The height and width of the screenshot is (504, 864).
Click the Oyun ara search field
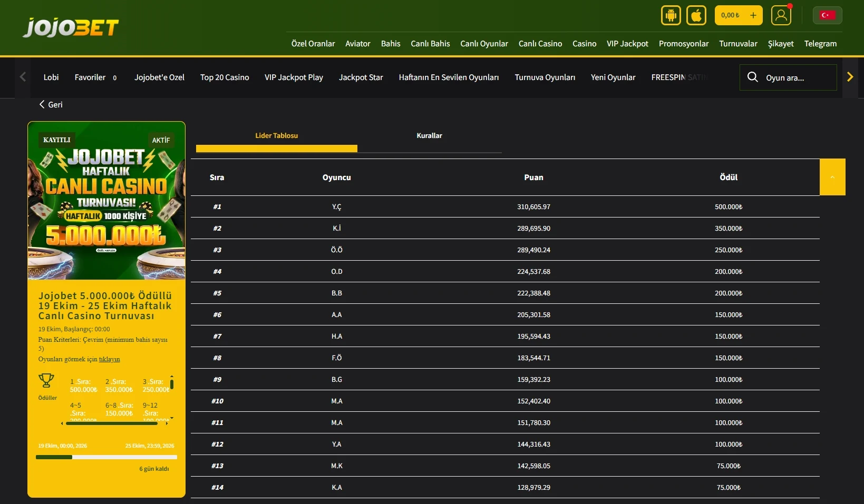click(788, 77)
